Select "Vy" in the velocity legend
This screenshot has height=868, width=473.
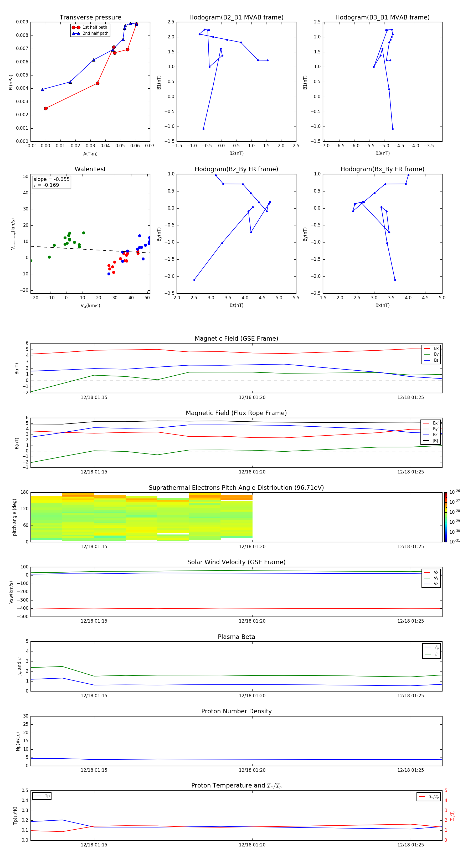click(431, 578)
